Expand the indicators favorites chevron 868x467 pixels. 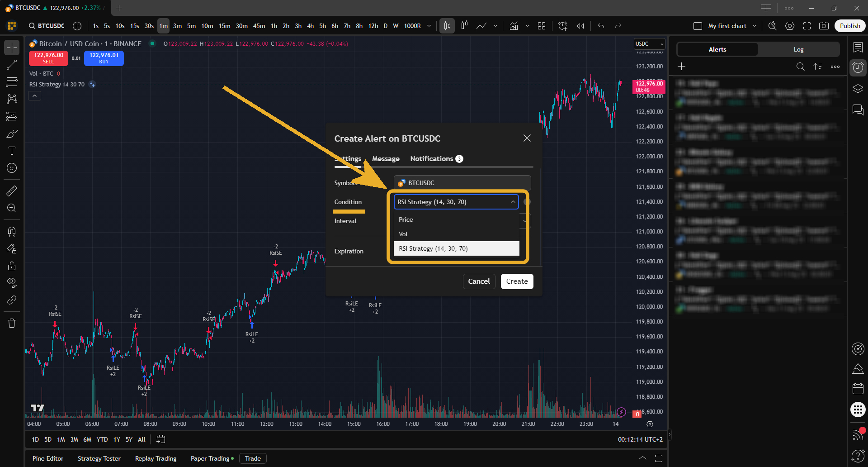click(528, 26)
